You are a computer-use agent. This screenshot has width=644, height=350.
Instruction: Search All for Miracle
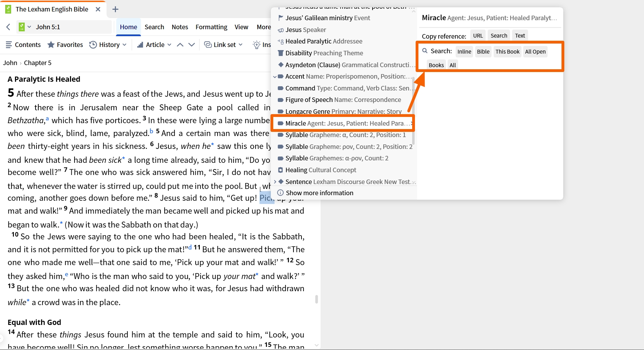pyautogui.click(x=453, y=65)
